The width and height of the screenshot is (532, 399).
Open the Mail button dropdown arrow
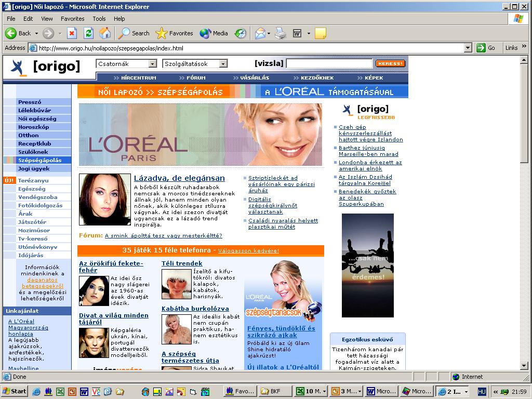(x=269, y=34)
